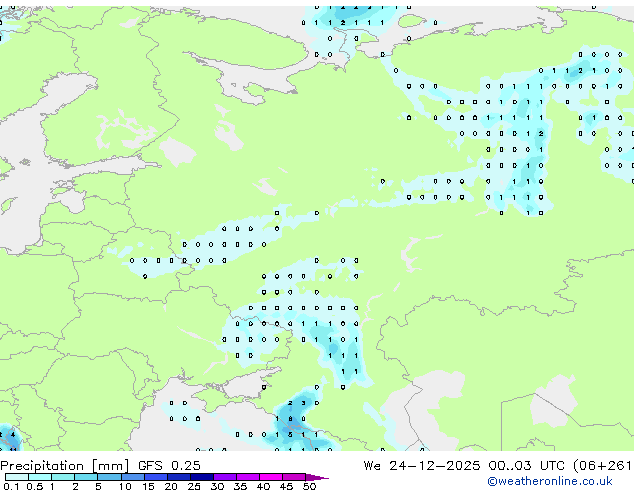
Task: Pick the 5–10 mm legend color swatch
Action: 109,477
